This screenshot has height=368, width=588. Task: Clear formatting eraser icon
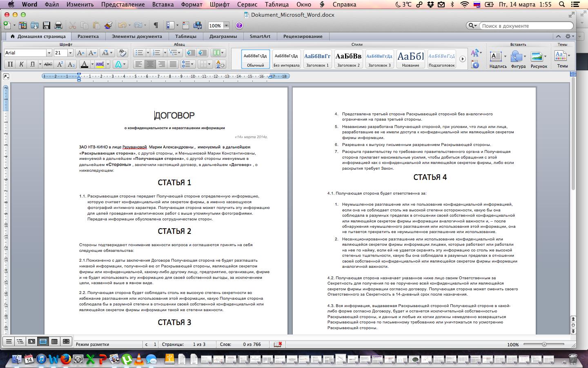(122, 53)
